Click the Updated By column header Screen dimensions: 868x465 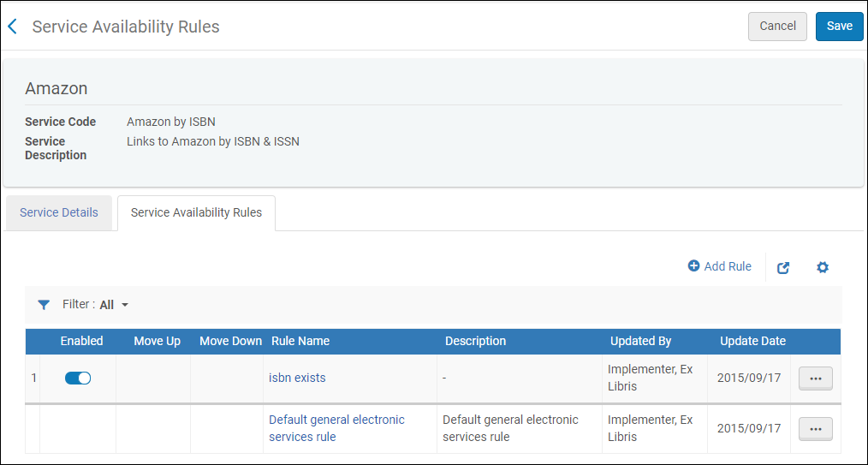(x=640, y=341)
